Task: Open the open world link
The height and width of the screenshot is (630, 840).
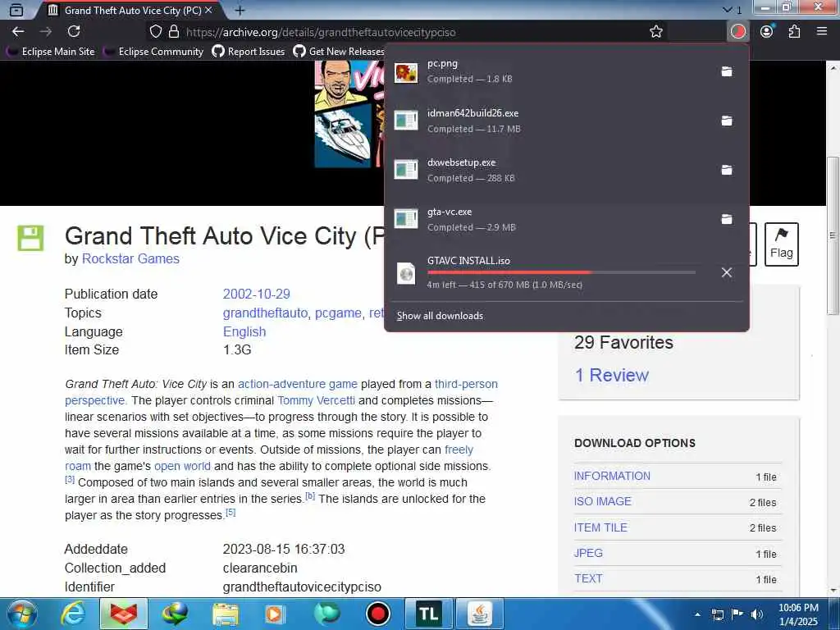Action: click(x=182, y=466)
